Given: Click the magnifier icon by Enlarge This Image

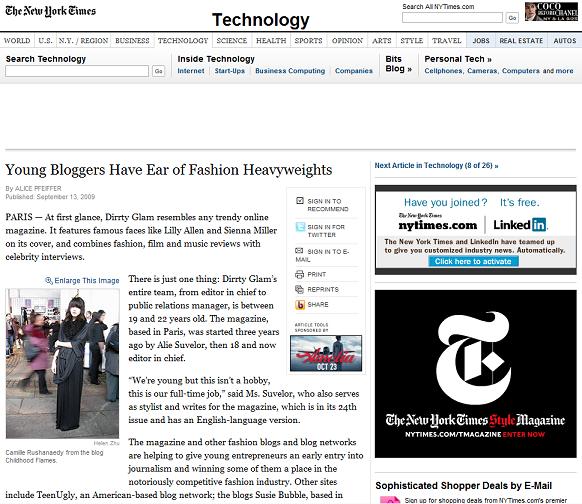Looking at the screenshot, I should point(49,281).
